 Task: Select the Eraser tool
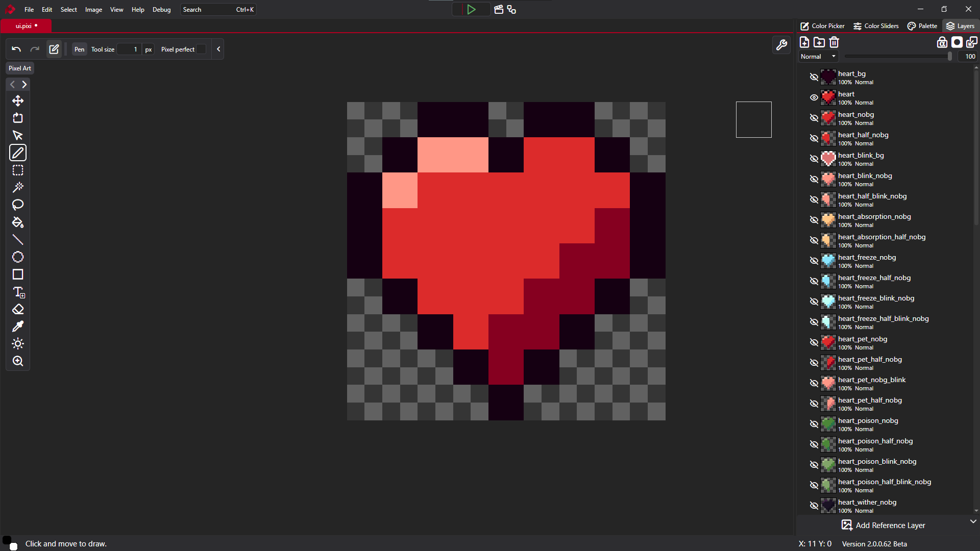coord(18,309)
